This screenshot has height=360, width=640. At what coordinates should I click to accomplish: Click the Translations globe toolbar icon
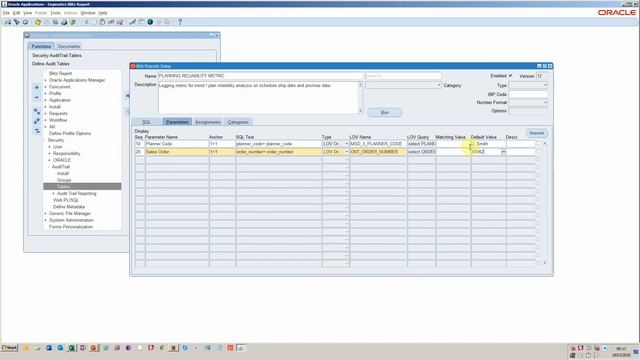[x=150, y=22]
